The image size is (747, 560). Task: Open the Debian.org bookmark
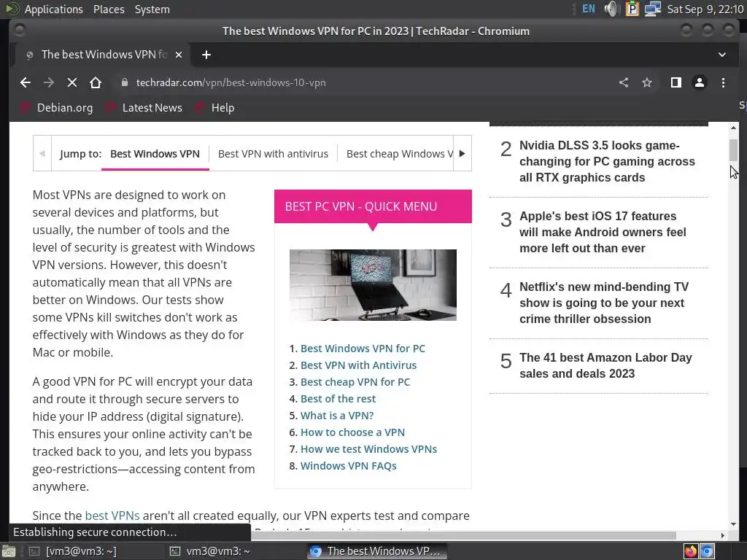[57, 108]
